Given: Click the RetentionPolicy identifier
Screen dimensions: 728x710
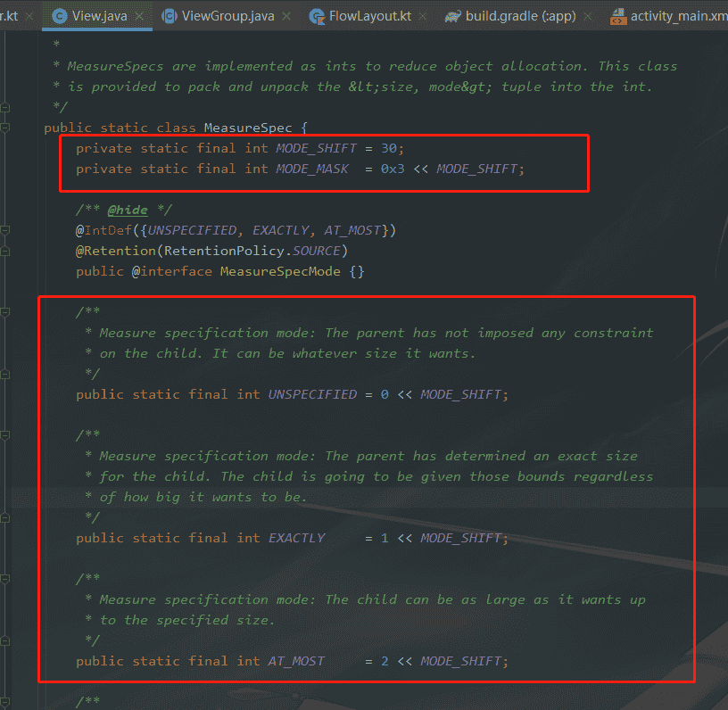Looking at the screenshot, I should tap(224, 251).
